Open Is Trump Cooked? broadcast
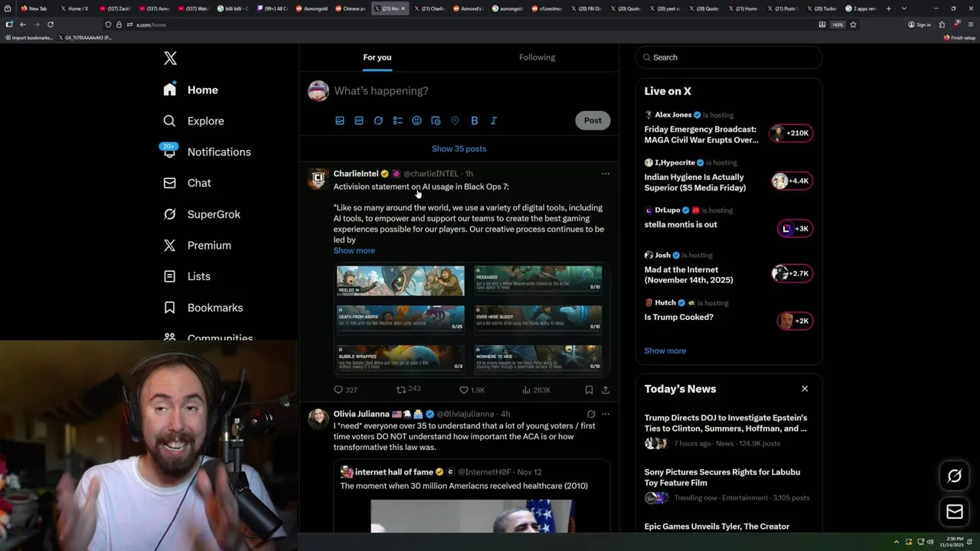 coord(728,311)
